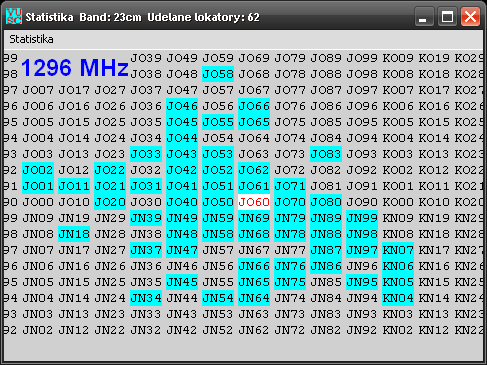
Task: Select highlighted locator JO66
Action: click(x=254, y=106)
